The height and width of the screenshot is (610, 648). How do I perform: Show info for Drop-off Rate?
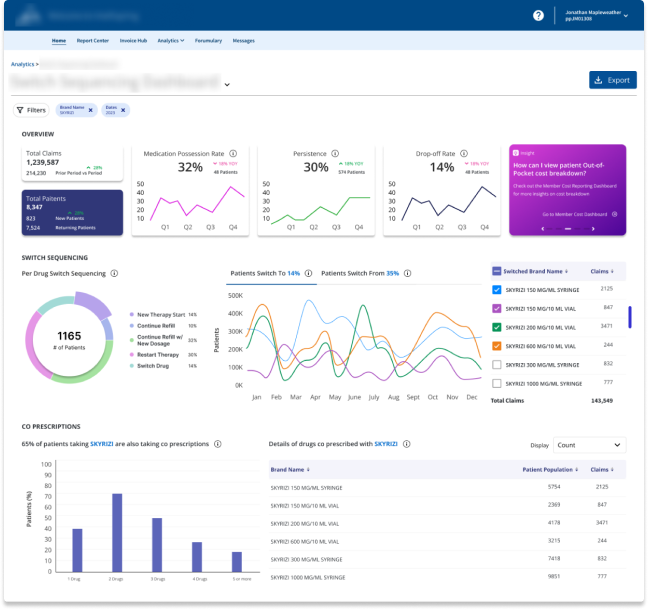464,154
